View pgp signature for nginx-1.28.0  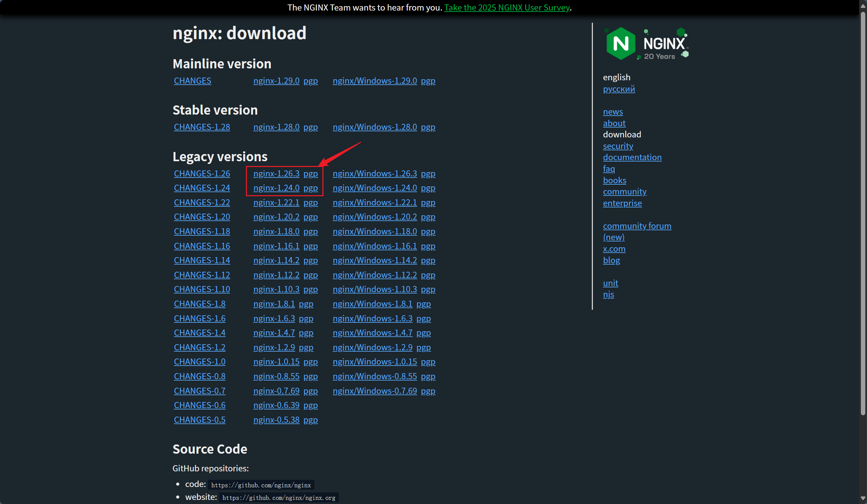click(x=311, y=127)
